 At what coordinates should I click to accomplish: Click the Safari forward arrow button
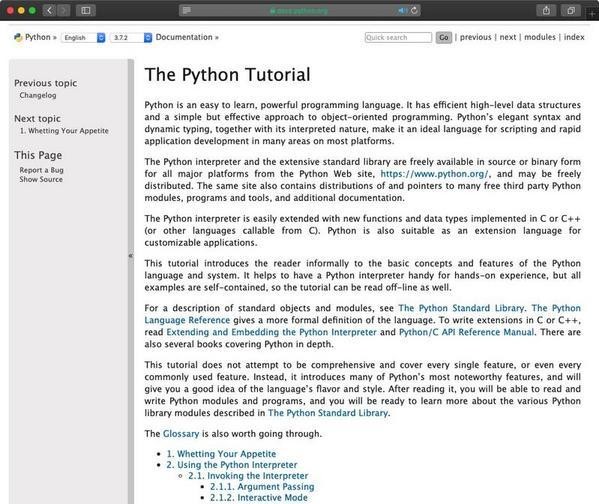[64, 10]
